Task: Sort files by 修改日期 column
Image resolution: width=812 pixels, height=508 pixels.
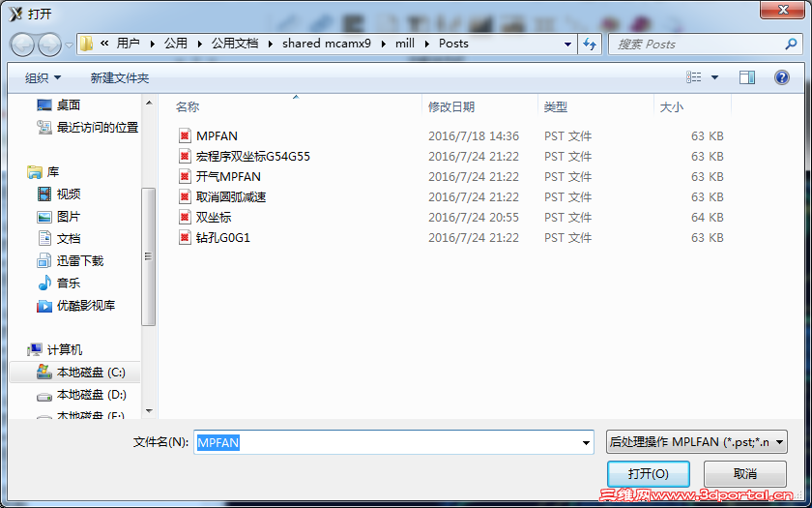Action: coord(451,107)
